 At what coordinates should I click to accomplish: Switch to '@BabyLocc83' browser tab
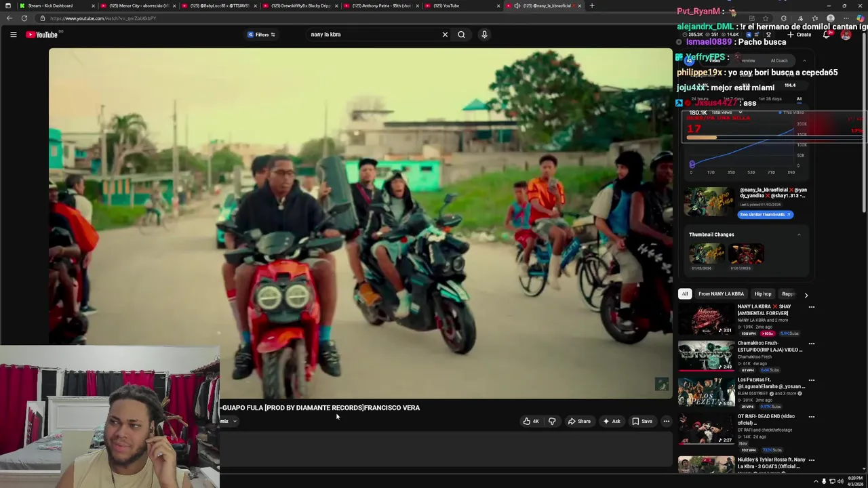[x=218, y=5]
